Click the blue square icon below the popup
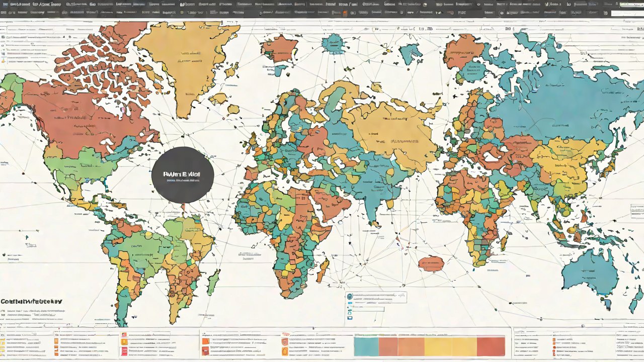The image size is (644, 362). [x=350, y=318]
